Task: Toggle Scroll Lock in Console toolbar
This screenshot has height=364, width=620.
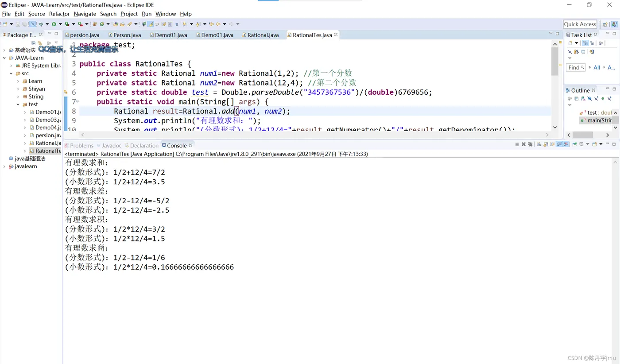Action: pos(546,144)
